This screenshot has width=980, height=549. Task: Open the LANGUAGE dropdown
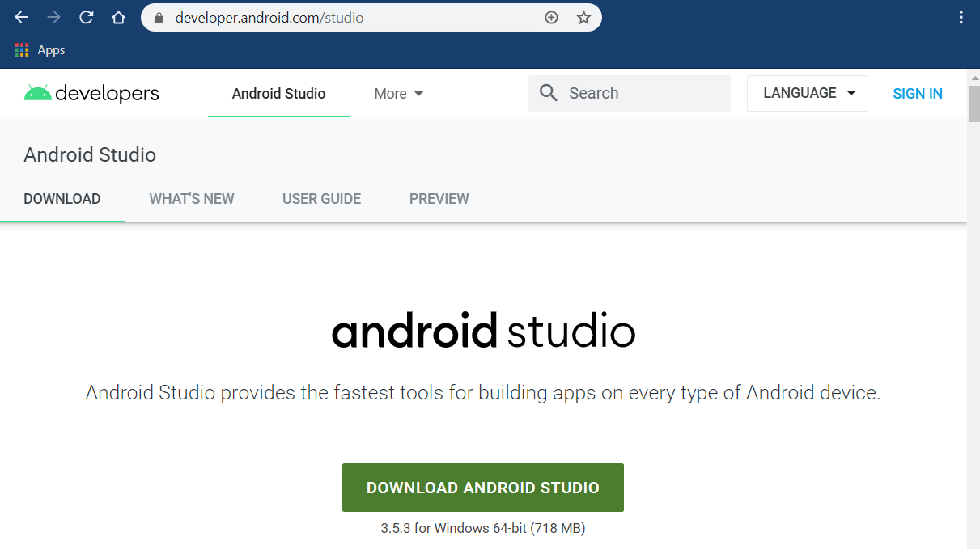808,93
